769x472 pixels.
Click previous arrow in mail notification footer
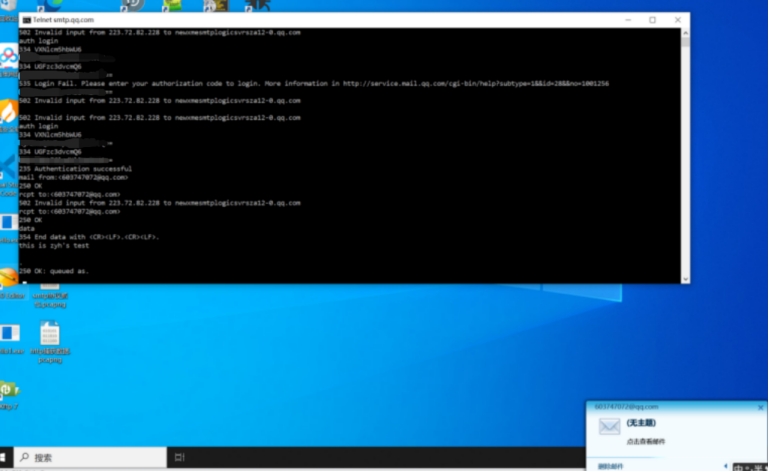click(x=726, y=466)
